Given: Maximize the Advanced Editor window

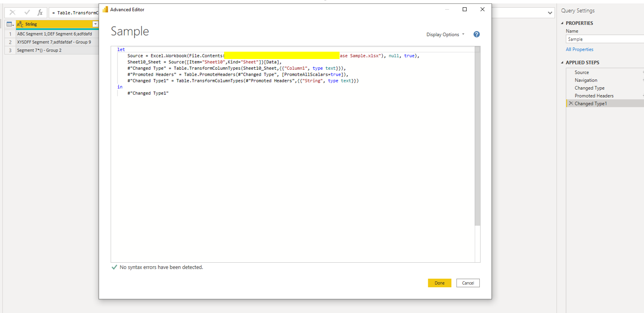Looking at the screenshot, I should [x=464, y=9].
